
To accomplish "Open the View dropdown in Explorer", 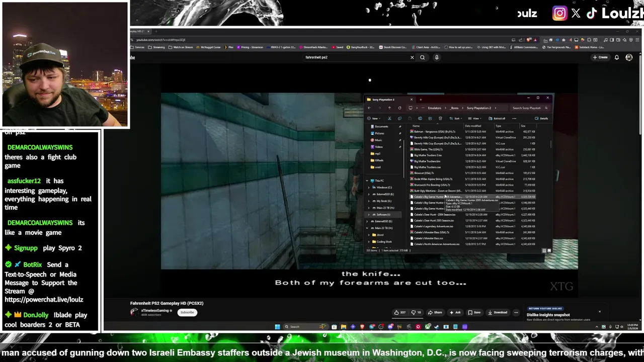I will 475,119.
